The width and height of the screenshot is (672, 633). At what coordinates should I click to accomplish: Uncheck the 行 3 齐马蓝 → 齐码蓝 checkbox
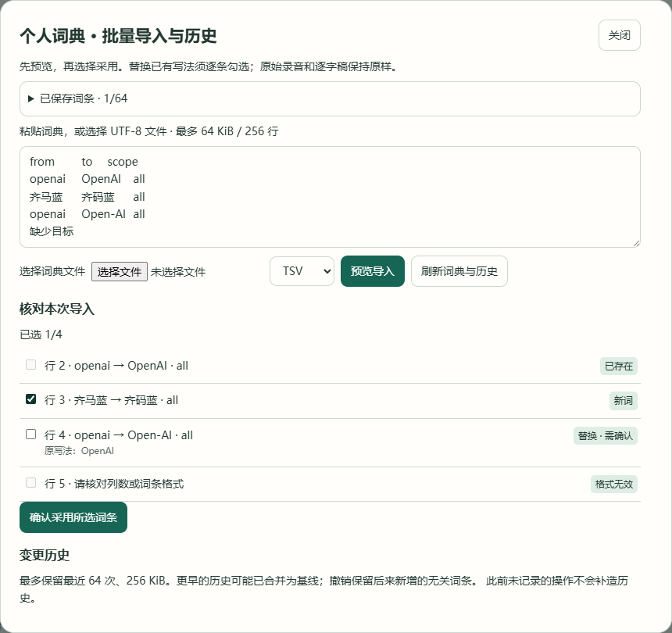click(x=30, y=399)
